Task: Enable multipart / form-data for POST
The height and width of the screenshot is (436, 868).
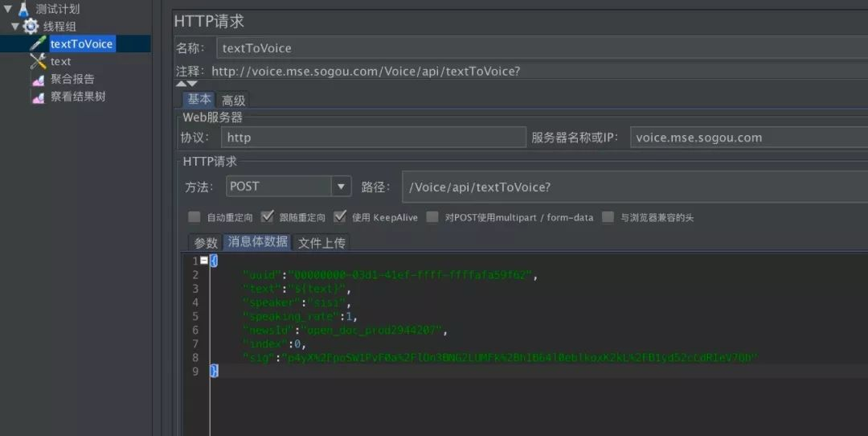Action: point(432,216)
